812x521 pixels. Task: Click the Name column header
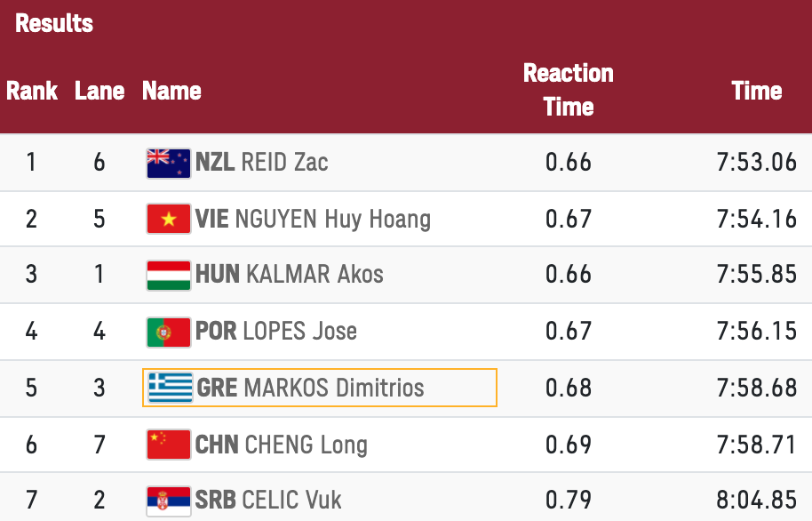pyautogui.click(x=171, y=91)
